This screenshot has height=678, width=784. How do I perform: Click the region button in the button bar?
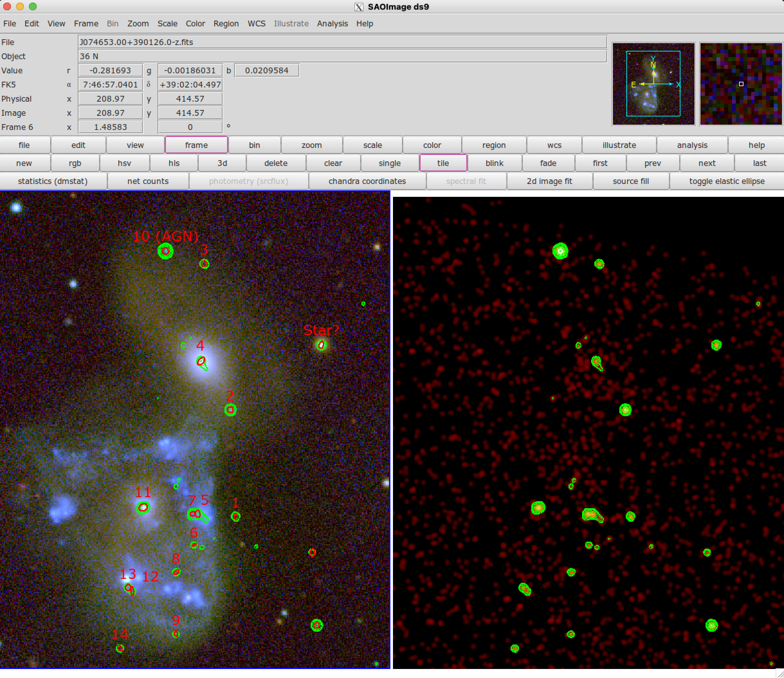coord(494,145)
